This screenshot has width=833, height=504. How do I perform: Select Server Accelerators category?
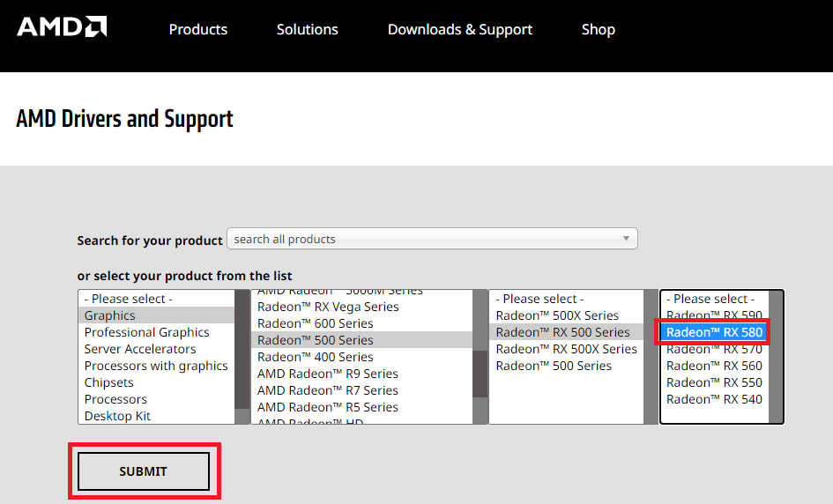[156, 349]
